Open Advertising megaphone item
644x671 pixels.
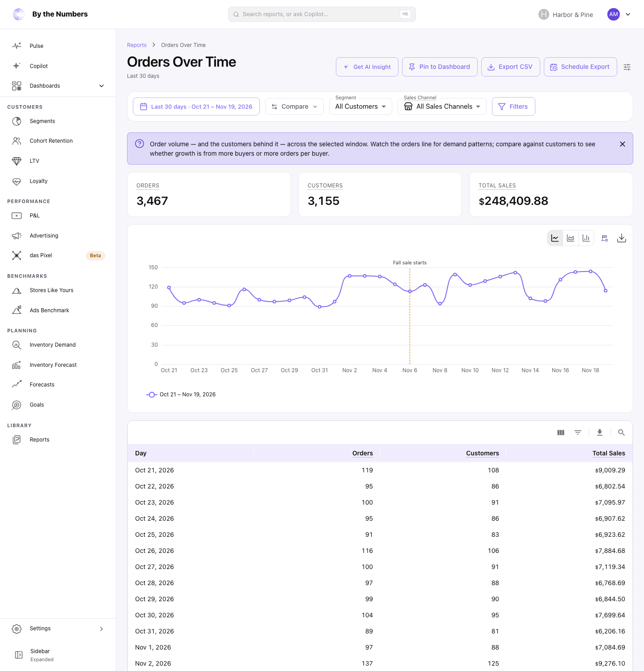[58, 236]
